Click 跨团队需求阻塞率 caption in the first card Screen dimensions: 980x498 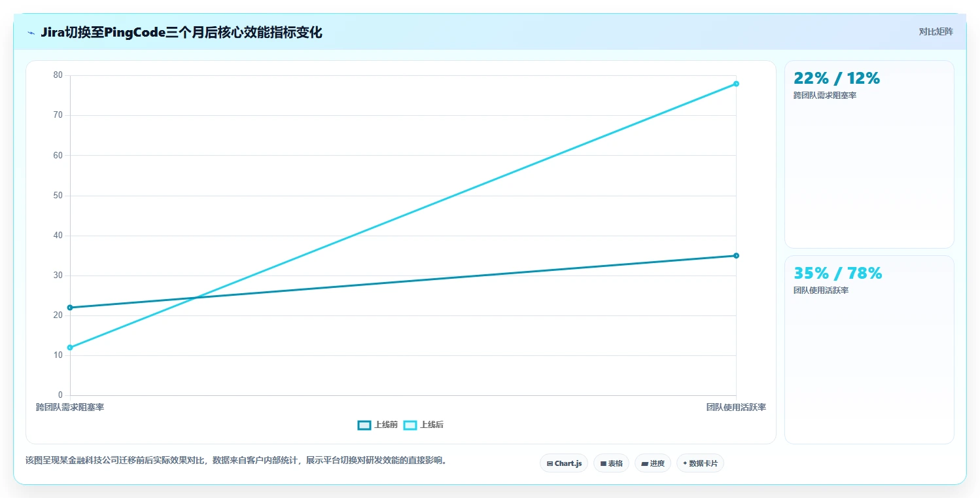pyautogui.click(x=825, y=96)
